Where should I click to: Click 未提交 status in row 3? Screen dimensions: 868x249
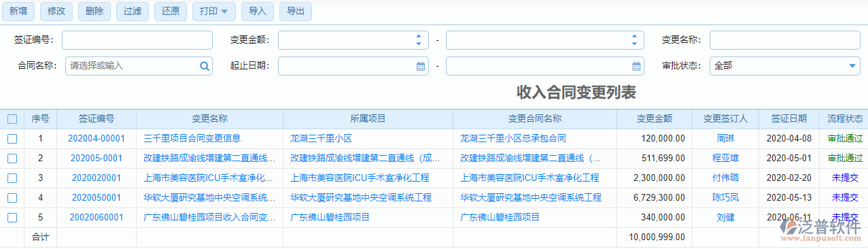click(845, 178)
